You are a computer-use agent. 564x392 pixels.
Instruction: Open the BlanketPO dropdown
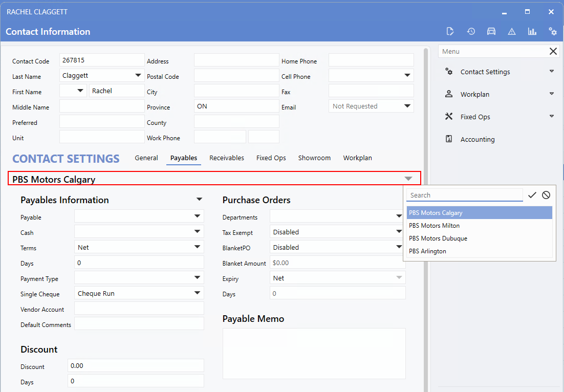(x=399, y=247)
